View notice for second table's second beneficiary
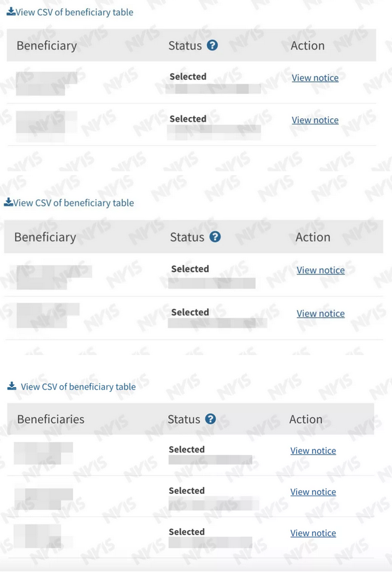Image resolution: width=392 pixels, height=572 pixels. (321, 313)
